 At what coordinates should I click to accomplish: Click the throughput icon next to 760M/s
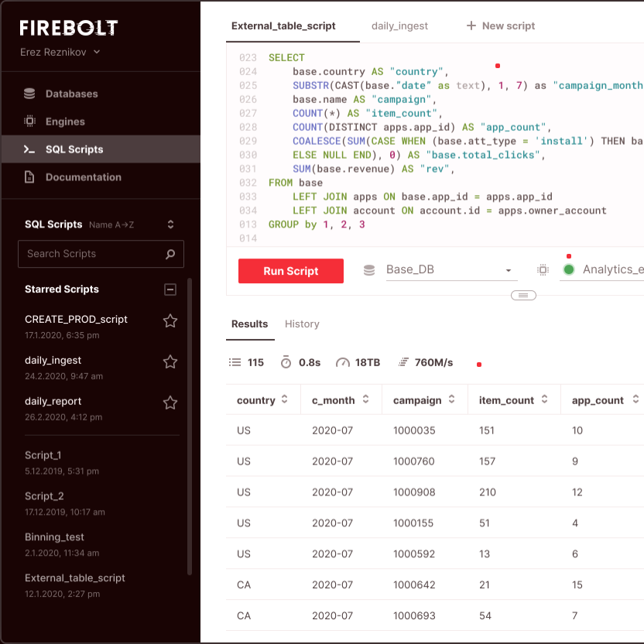point(404,362)
